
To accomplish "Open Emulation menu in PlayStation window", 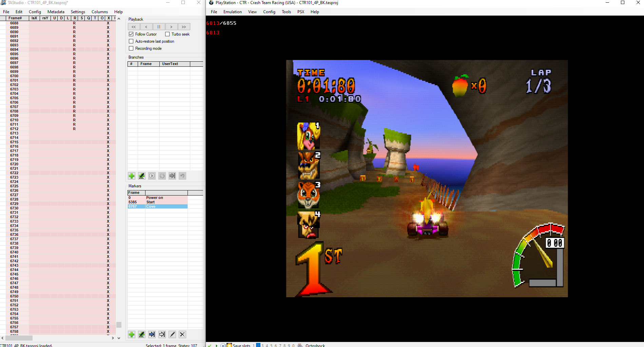I will (233, 12).
